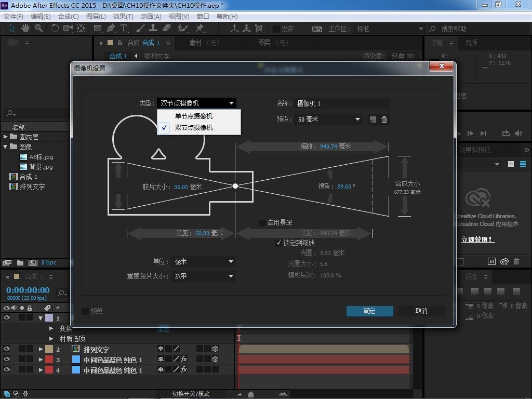Click the label color swatch of layer 1
The image size is (532, 399).
[x=49, y=318]
